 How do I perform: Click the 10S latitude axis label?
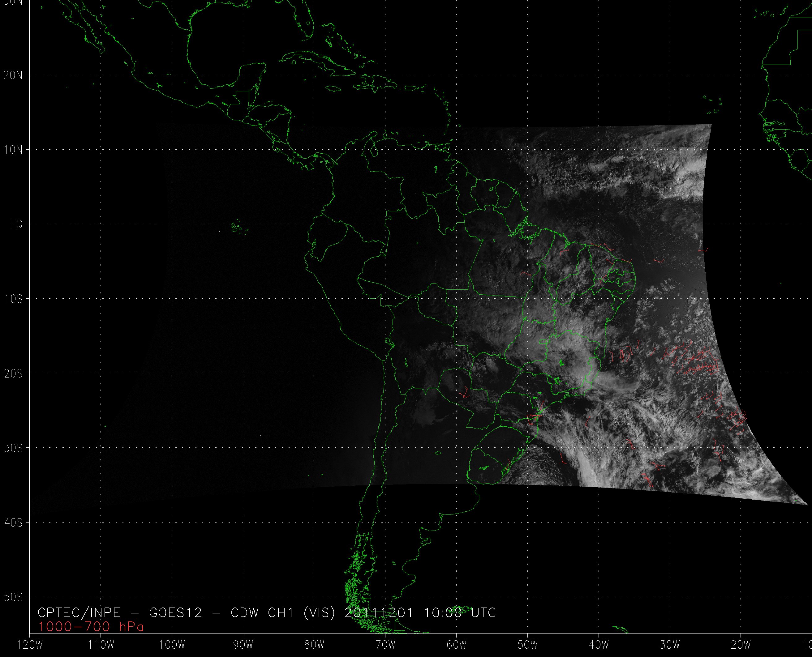tap(13, 299)
